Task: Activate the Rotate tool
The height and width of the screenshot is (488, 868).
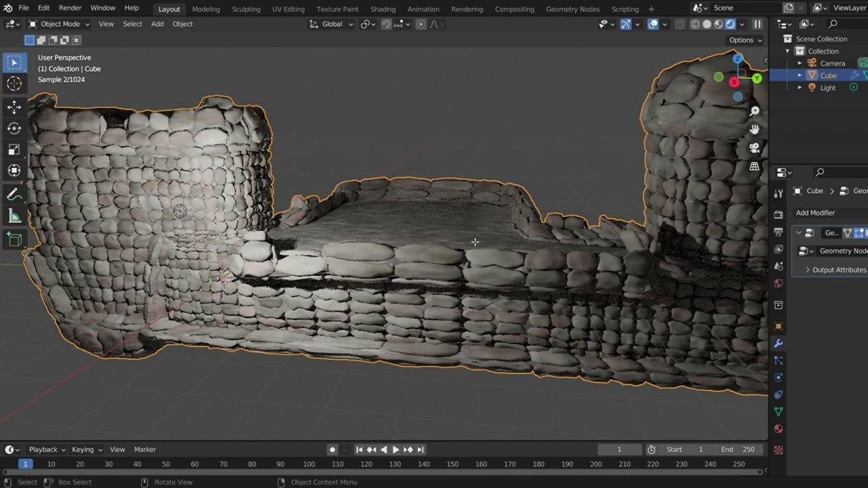Action: [x=14, y=128]
